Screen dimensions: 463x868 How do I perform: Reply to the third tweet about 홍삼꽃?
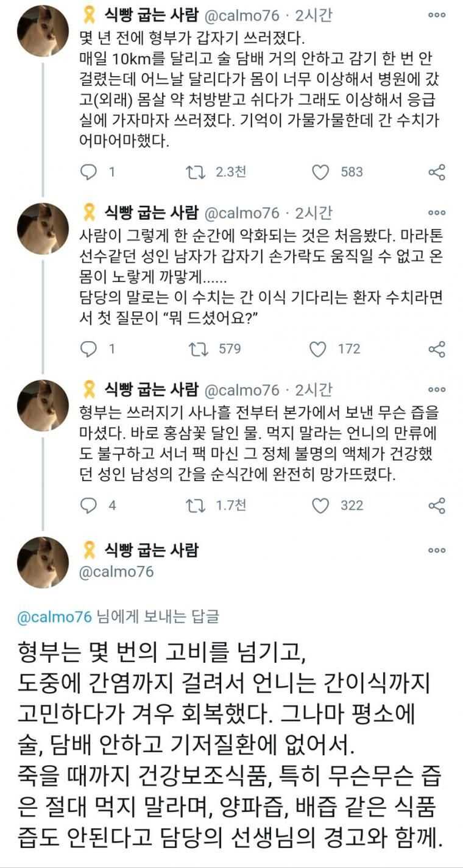click(89, 505)
